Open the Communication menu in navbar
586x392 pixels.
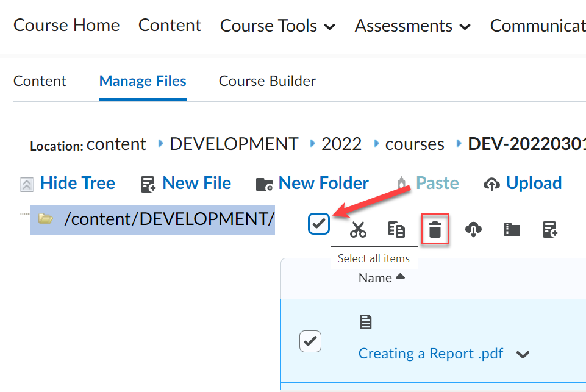click(x=538, y=26)
